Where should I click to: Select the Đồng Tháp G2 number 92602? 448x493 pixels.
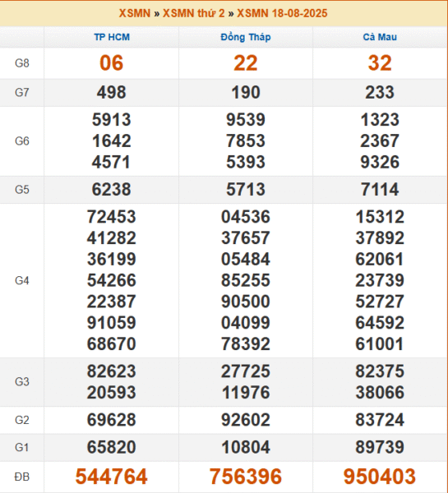click(x=246, y=420)
